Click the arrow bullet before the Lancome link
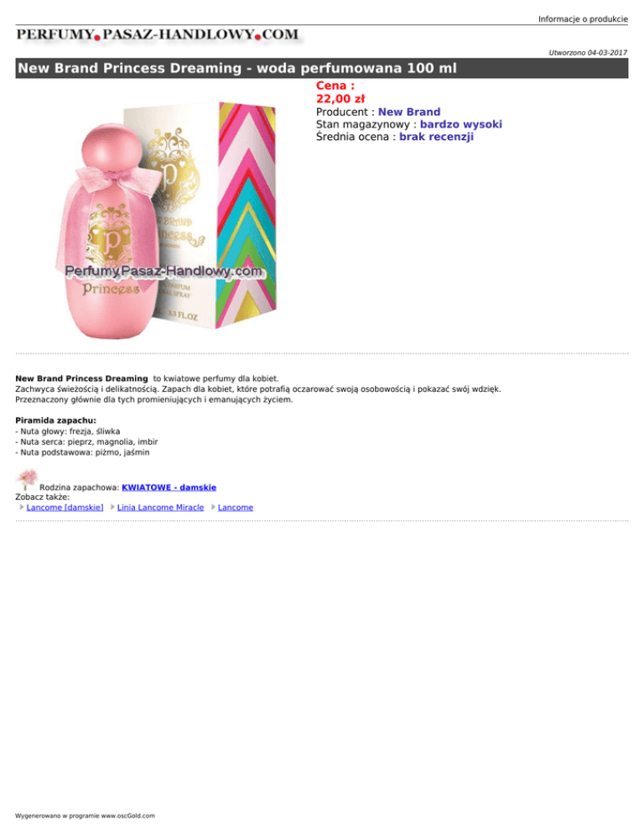This screenshot has height=834, width=644. [x=213, y=507]
